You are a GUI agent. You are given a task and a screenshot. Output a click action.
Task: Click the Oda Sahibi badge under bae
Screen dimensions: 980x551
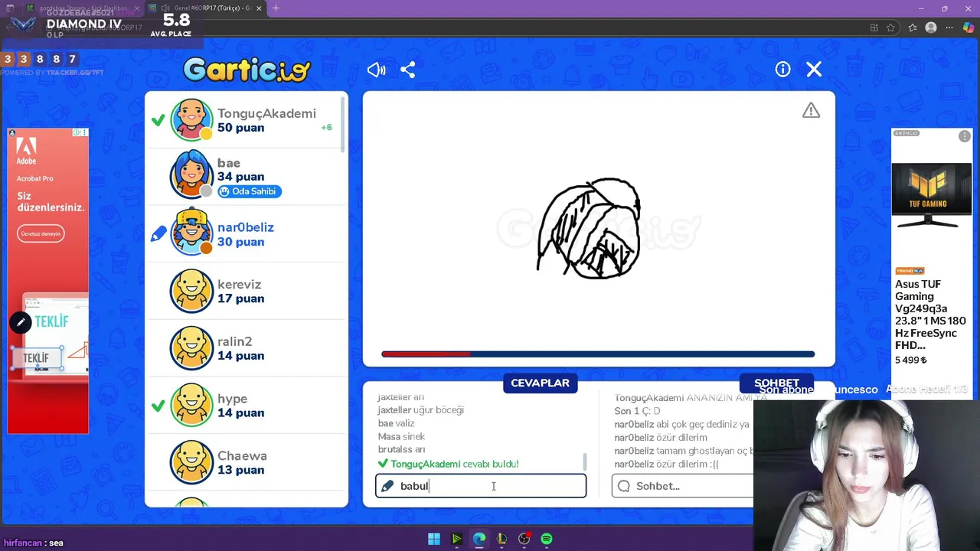click(x=250, y=191)
